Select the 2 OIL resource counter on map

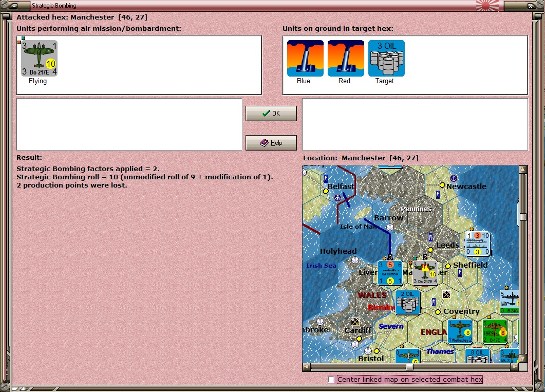coord(407,302)
